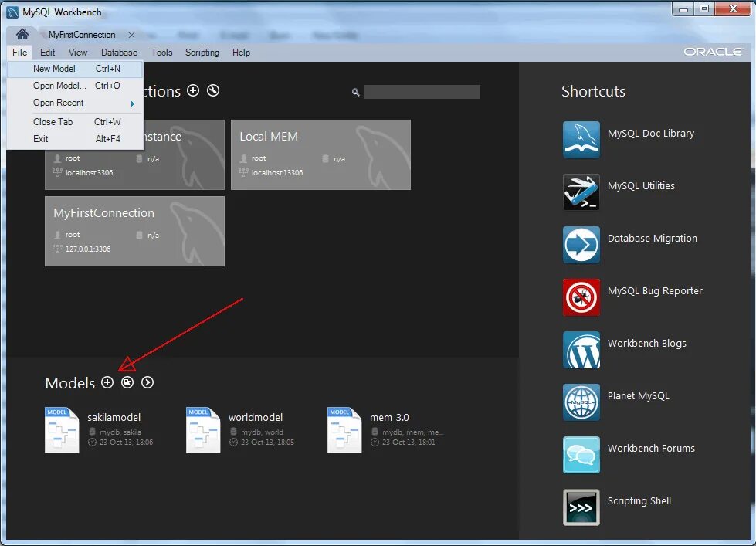
Task: Click the MySQL Utilities label
Action: pos(641,185)
